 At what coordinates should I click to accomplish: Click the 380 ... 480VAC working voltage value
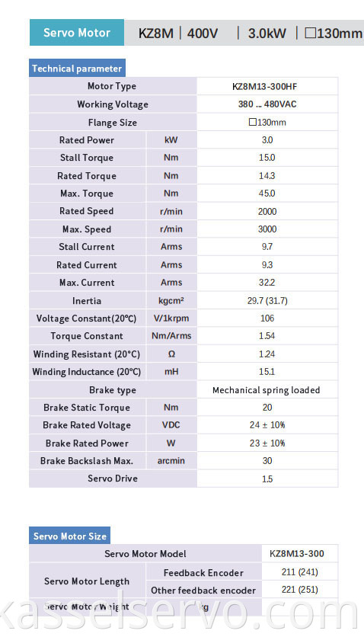tap(267, 104)
